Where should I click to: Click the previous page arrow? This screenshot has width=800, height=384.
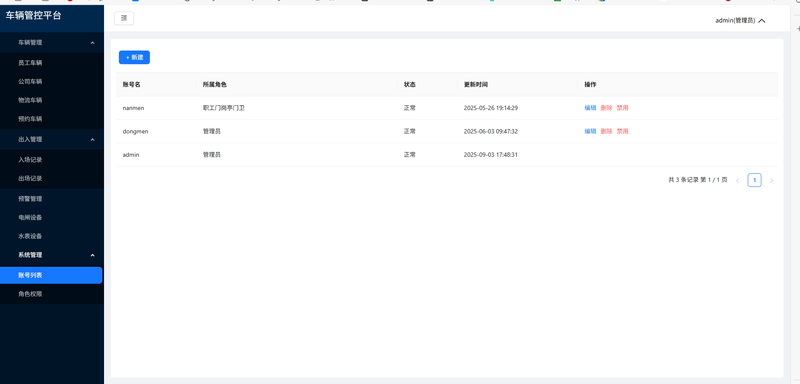[x=738, y=181]
